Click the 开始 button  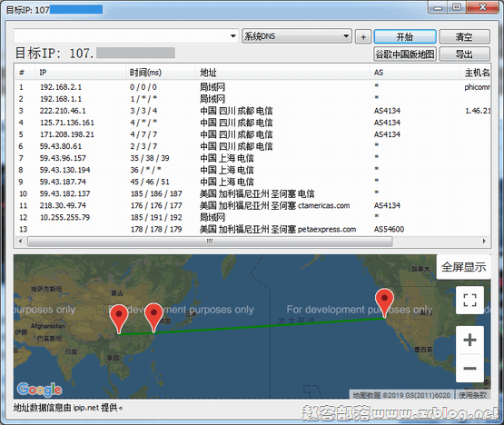(405, 36)
